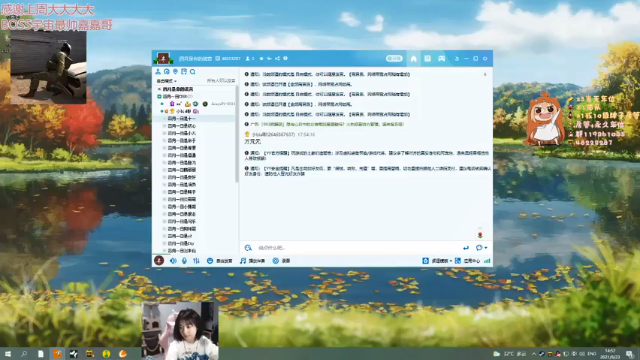Screen dimensions: 640x360
Task: Click the free speech mode button
Action: pos(220,261)
